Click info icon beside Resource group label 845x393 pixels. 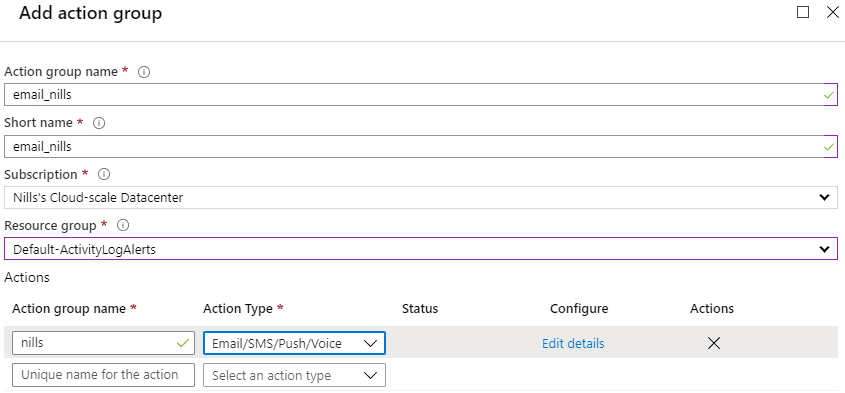(x=122, y=225)
